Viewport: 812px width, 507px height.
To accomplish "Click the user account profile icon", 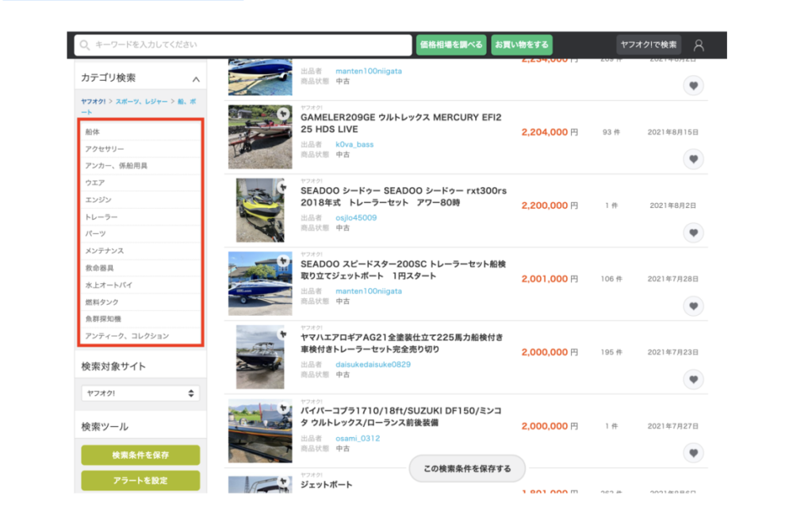I will [x=699, y=45].
